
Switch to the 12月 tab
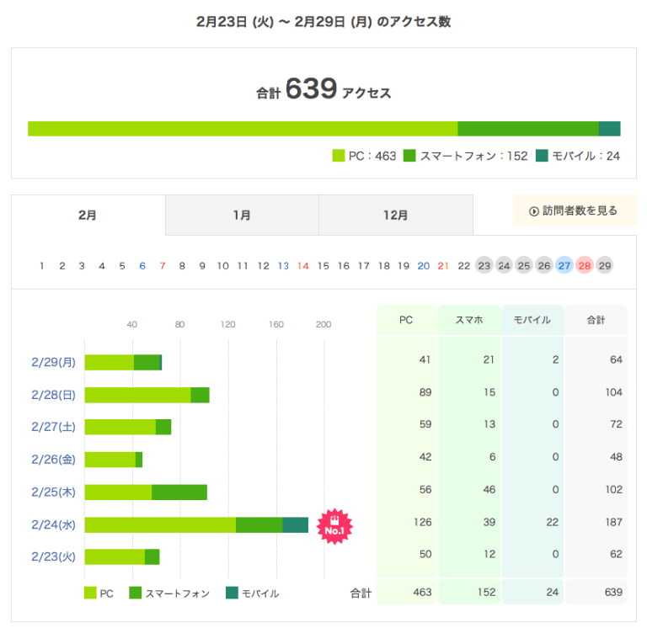point(396,215)
